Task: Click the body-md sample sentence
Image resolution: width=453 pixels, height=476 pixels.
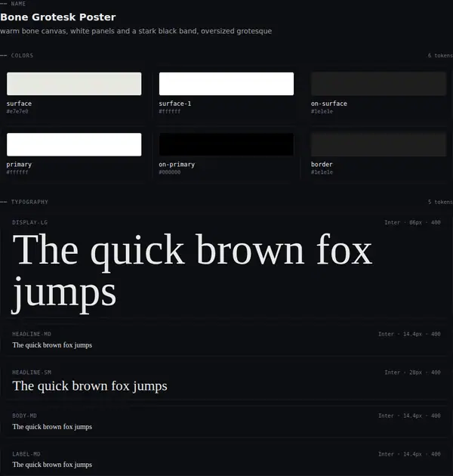Action: (52, 427)
